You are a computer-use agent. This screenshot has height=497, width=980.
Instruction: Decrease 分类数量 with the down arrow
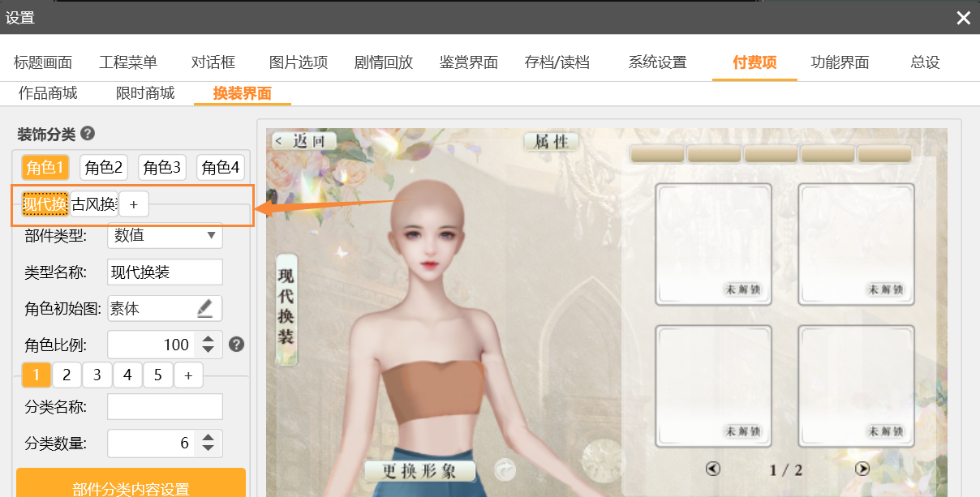208,448
